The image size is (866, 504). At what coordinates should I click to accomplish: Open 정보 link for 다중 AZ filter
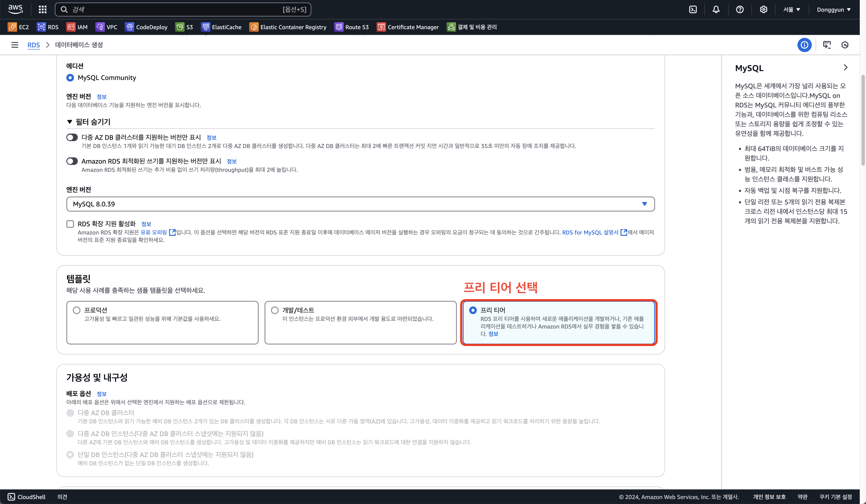(211, 137)
